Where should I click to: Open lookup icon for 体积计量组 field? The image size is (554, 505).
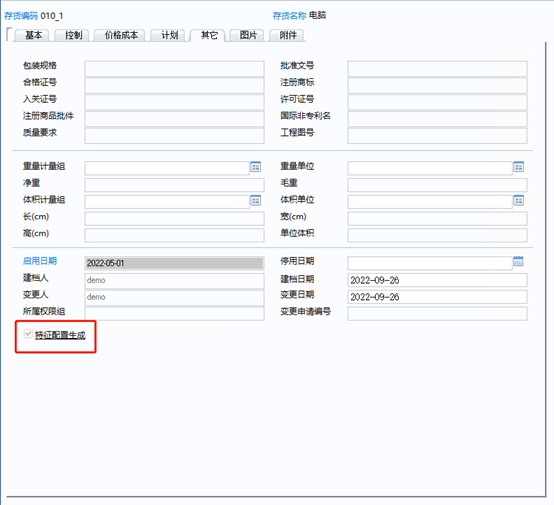point(255,200)
